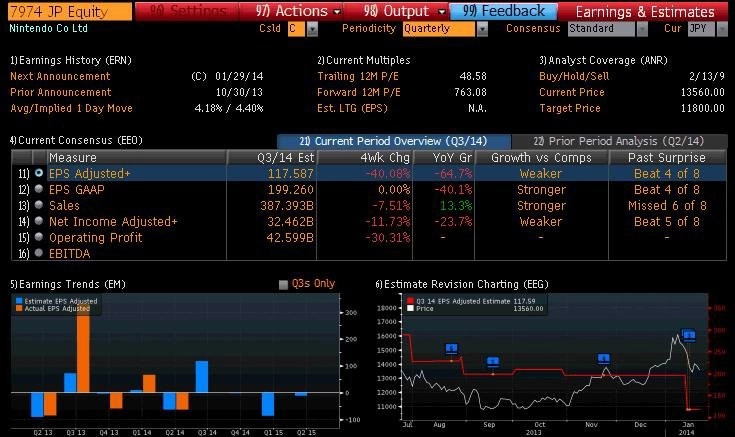Image resolution: width=735 pixels, height=437 pixels.
Task: Open Analyst Coverage (ANR) section link
Action: pos(603,60)
